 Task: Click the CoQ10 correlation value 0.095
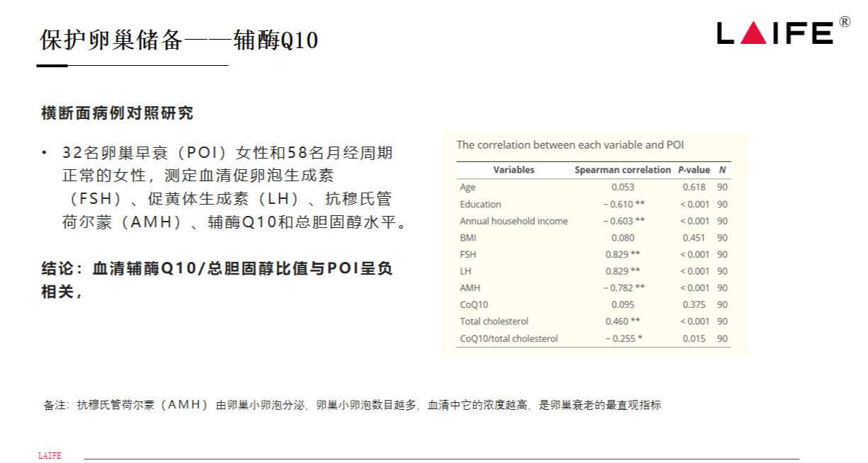coord(623,304)
